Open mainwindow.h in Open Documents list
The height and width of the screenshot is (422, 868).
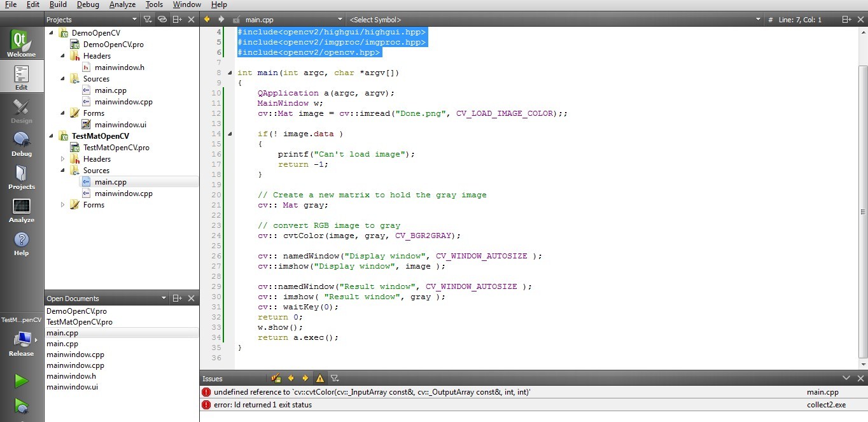pos(71,376)
